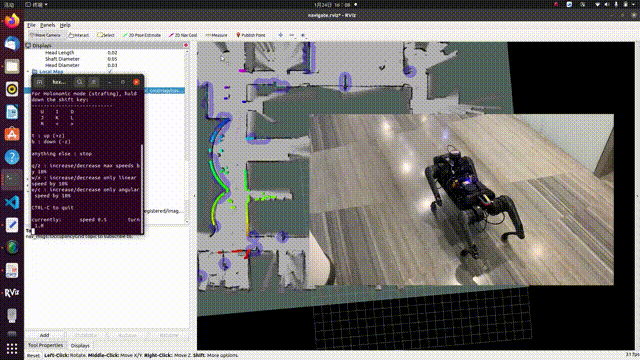Open the system tray volume icon
640x360 pixels.
(x=606, y=4)
